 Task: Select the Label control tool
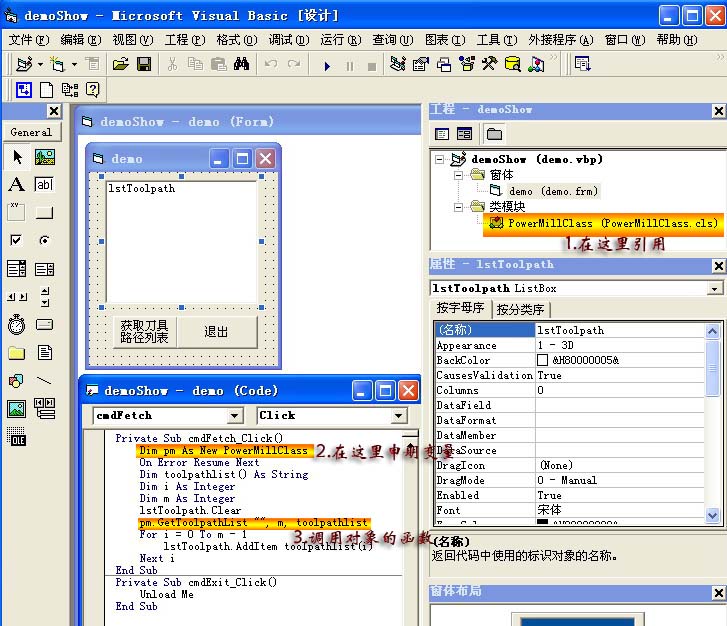(x=17, y=185)
